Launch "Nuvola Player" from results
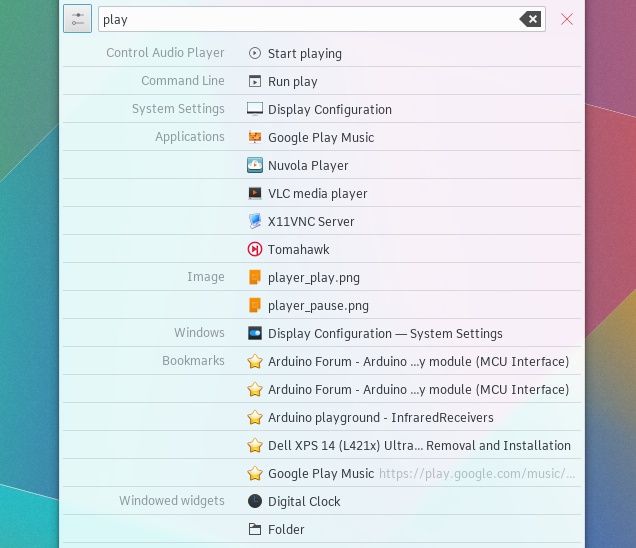 point(308,165)
